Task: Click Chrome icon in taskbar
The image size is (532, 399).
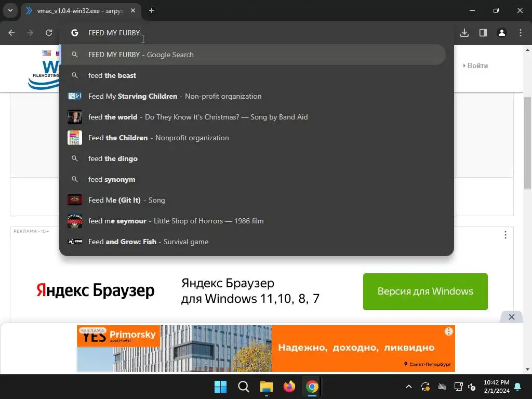Action: click(x=312, y=387)
